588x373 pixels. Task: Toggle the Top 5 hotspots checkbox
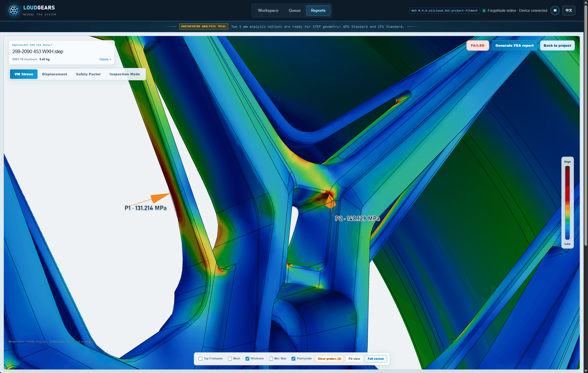(x=201, y=359)
